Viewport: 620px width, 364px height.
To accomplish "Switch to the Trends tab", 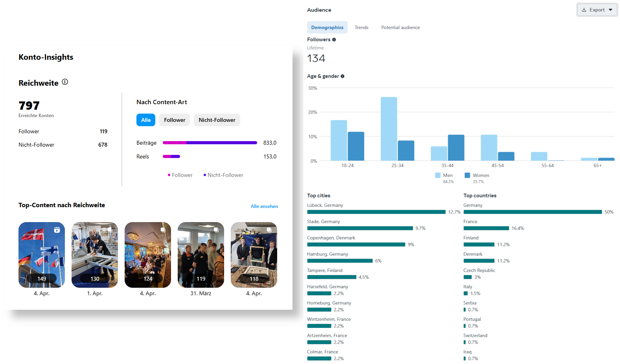I will pyautogui.click(x=361, y=28).
